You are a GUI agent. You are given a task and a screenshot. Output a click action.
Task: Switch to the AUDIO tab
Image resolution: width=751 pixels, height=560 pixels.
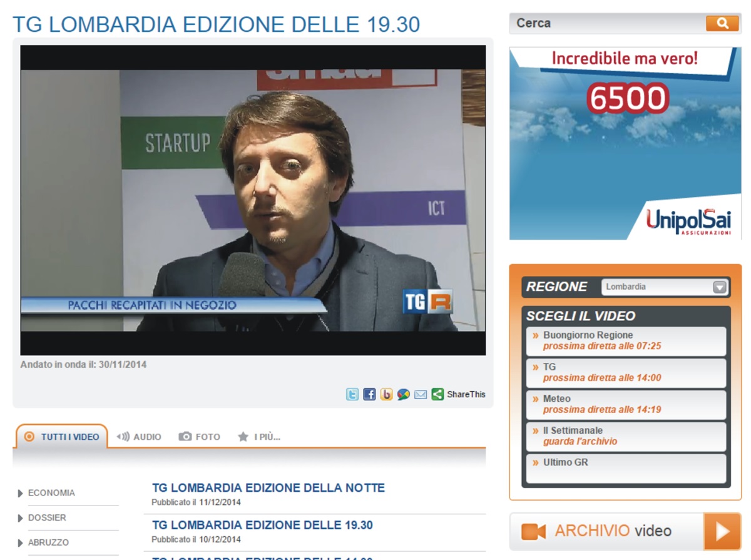coord(139,437)
